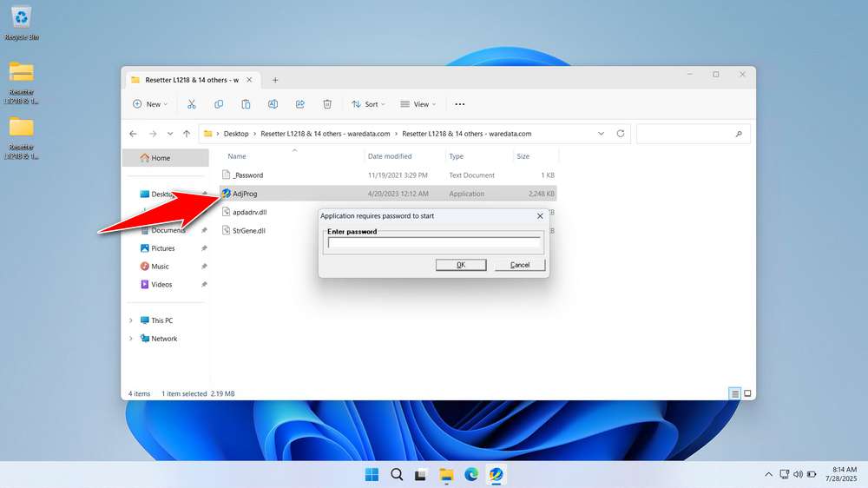This screenshot has height=488, width=868.
Task: Go up one folder level
Action: pyautogui.click(x=187, y=134)
